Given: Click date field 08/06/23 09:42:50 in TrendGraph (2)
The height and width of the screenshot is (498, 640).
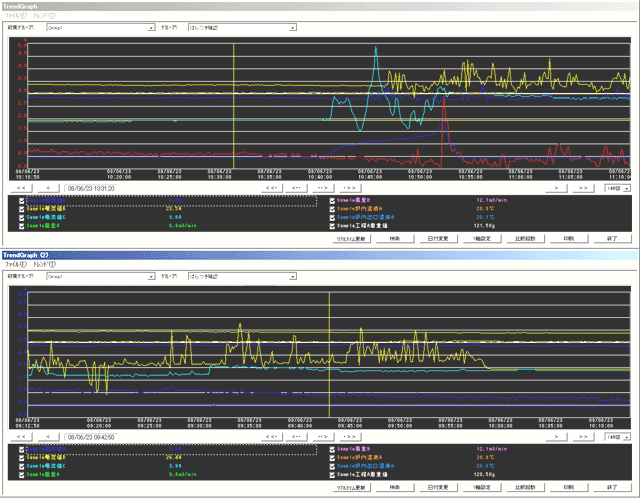Looking at the screenshot, I should tap(91, 437).
